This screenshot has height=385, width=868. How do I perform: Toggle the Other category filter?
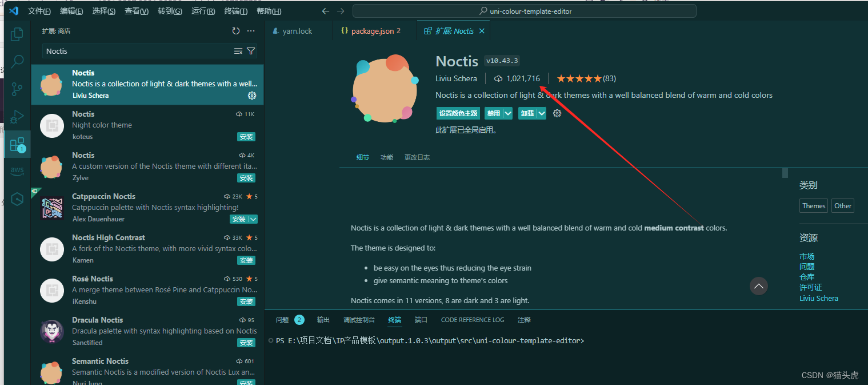[x=842, y=205]
